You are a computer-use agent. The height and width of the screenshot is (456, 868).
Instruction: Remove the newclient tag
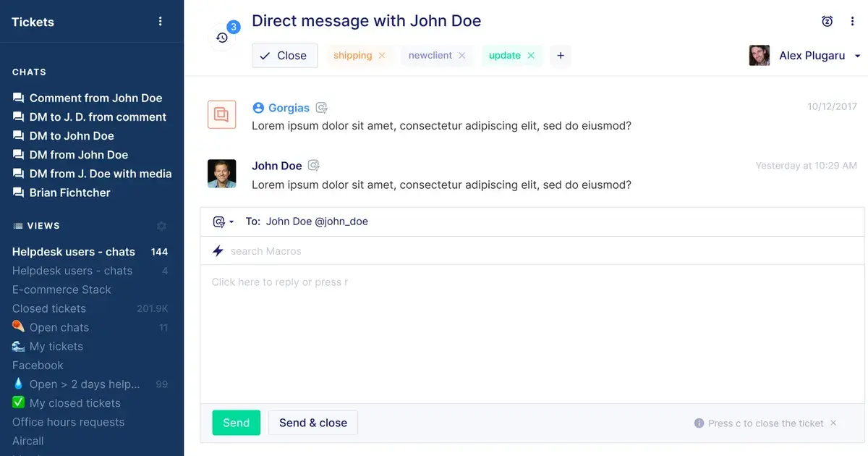(x=461, y=55)
